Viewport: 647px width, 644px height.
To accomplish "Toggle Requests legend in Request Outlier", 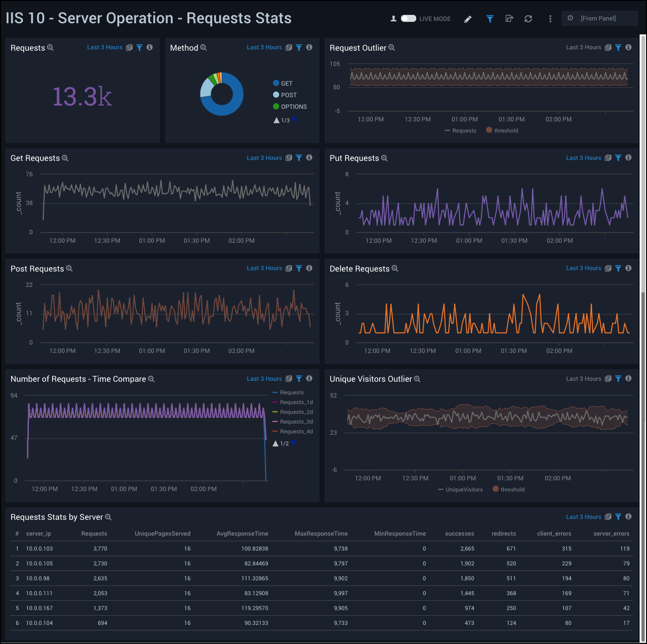I will point(460,131).
